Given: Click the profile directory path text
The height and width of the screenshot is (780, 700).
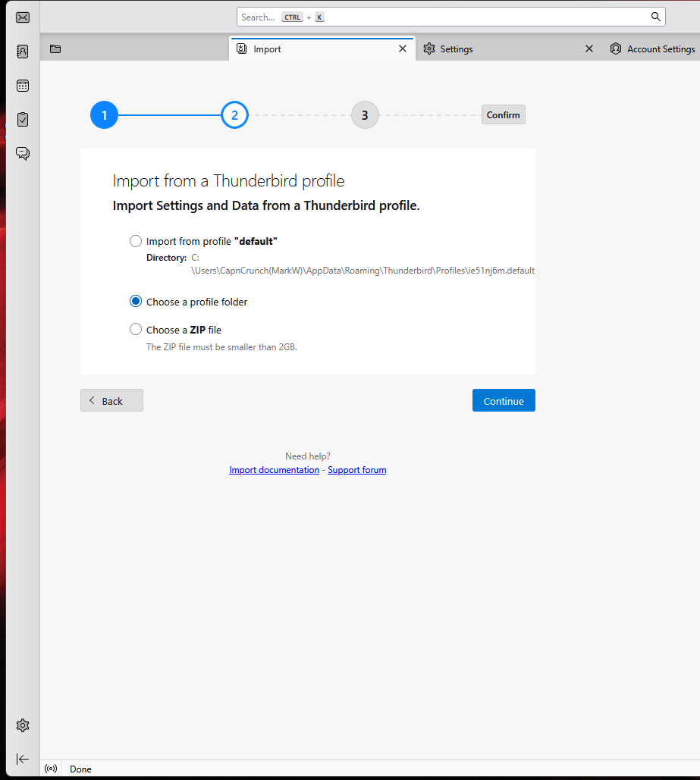Looking at the screenshot, I should 363,264.
